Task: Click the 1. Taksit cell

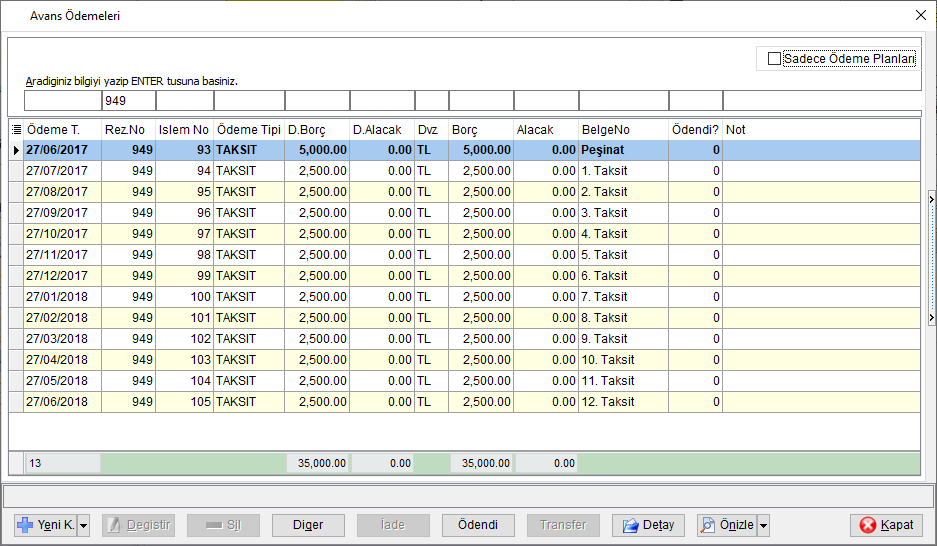Action: tap(623, 171)
